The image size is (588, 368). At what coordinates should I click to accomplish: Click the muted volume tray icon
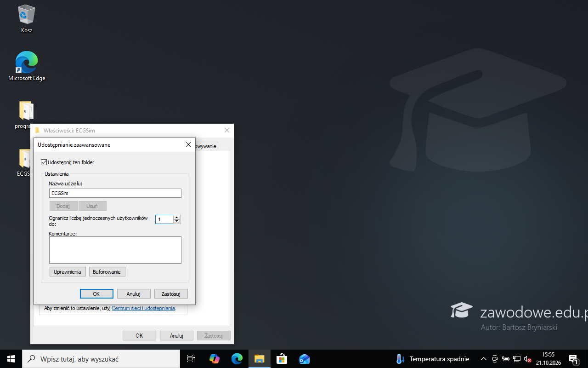(x=528, y=359)
